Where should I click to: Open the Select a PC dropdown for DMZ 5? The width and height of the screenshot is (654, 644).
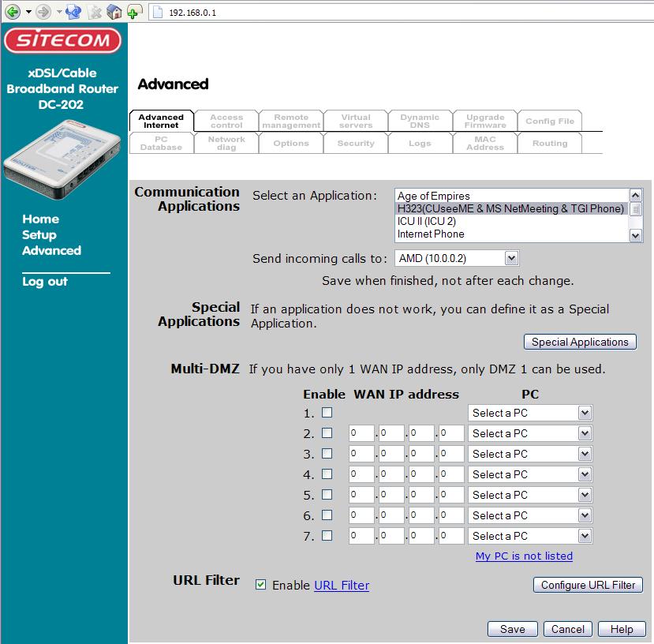tap(529, 495)
